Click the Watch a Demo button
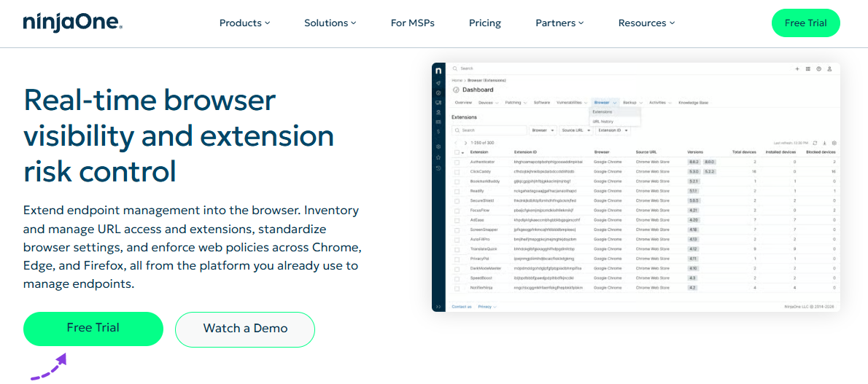This screenshot has width=868, height=384. 245,329
